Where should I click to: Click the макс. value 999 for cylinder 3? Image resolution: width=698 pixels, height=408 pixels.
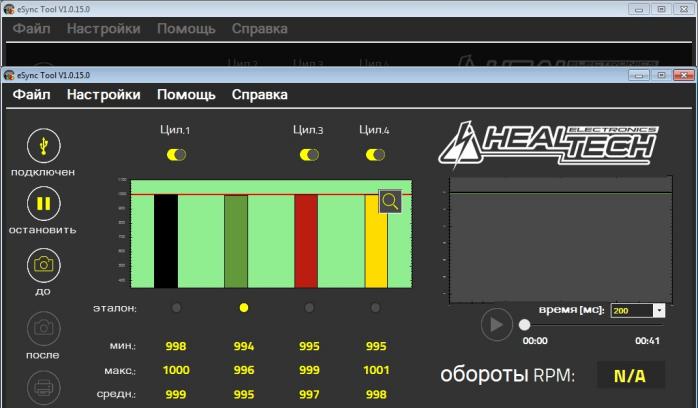click(309, 370)
